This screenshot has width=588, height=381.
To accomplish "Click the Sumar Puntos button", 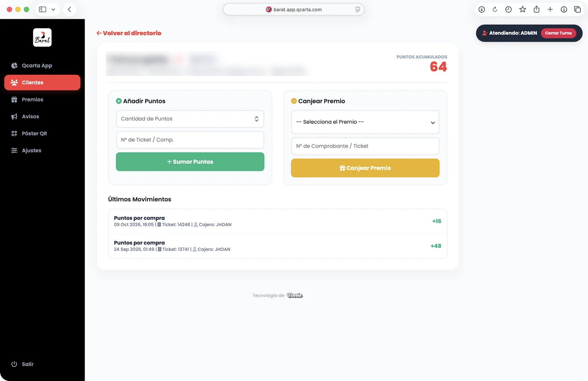I will [190, 162].
